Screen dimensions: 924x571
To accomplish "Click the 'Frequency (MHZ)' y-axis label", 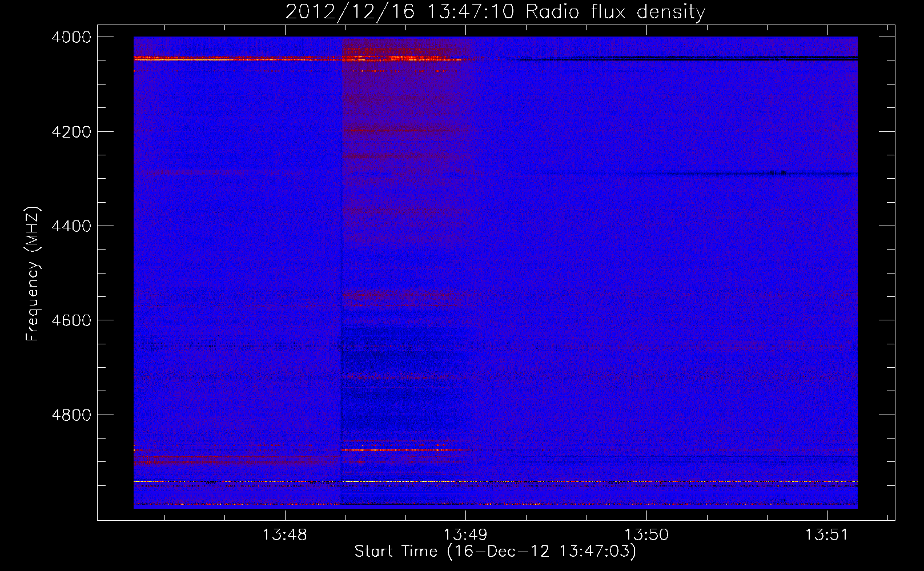I will point(33,274).
